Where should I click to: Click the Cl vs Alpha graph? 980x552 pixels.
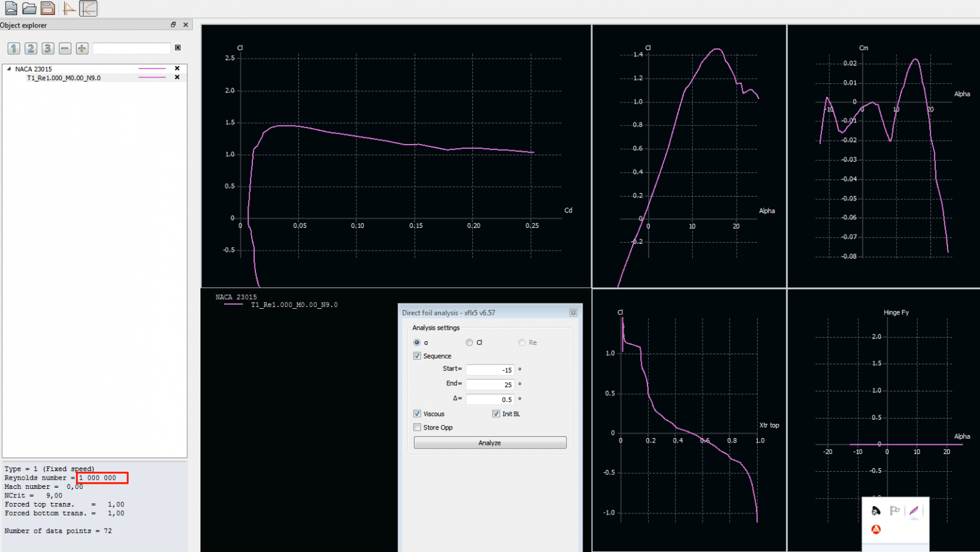coord(689,156)
